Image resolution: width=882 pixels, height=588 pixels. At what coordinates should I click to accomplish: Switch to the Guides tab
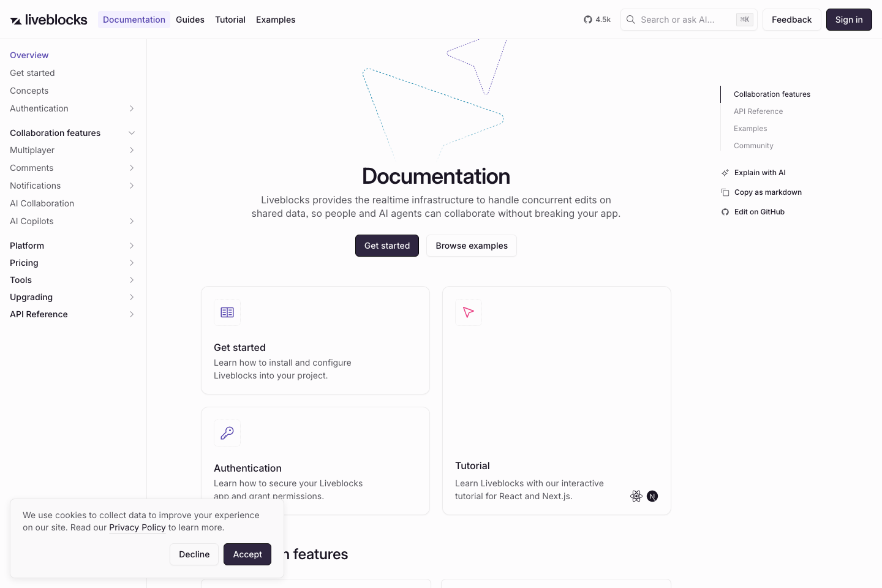(190, 19)
